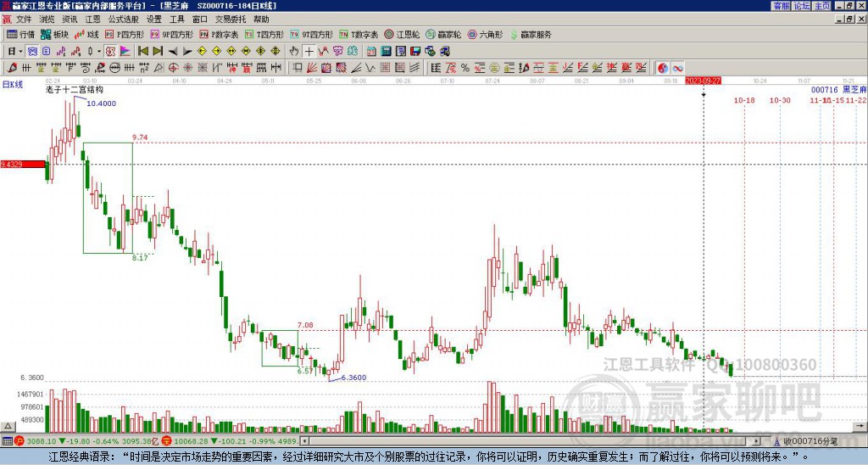Click the percent sign drawing tool
868x465 pixels.
(x=465, y=68)
